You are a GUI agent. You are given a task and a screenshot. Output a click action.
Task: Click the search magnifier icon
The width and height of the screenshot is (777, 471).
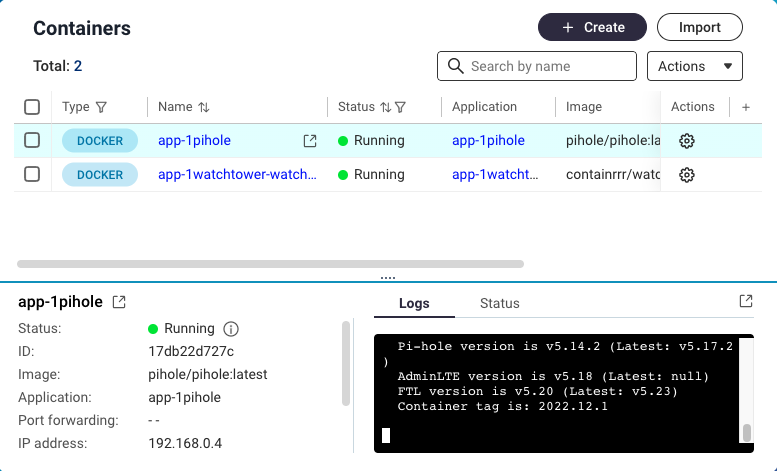(455, 66)
